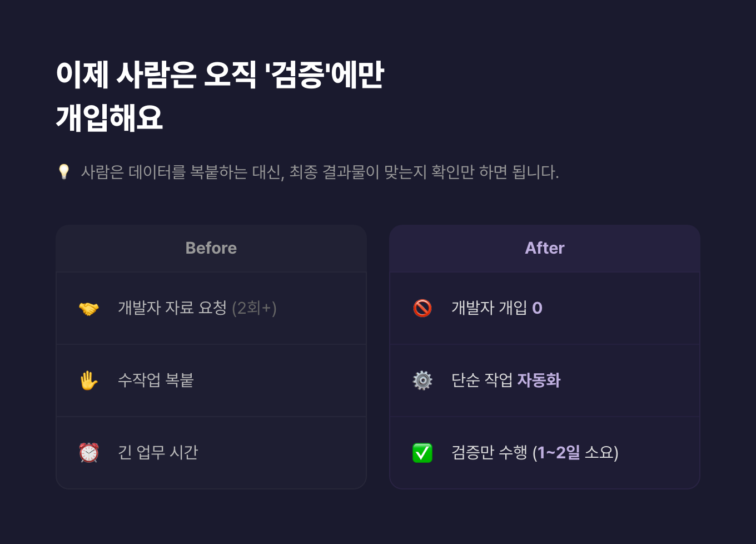Screen dimensions: 756x544
Task: Click the highlighted '자동화' text
Action: [x=539, y=380]
